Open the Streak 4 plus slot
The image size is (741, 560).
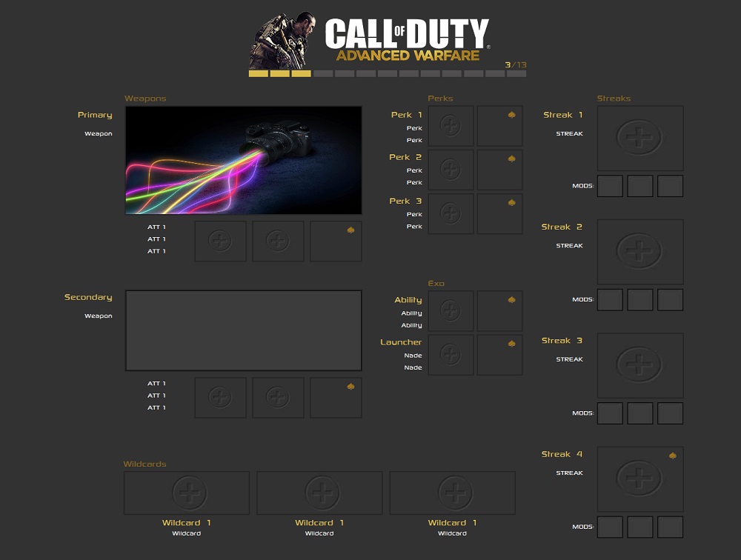point(639,479)
